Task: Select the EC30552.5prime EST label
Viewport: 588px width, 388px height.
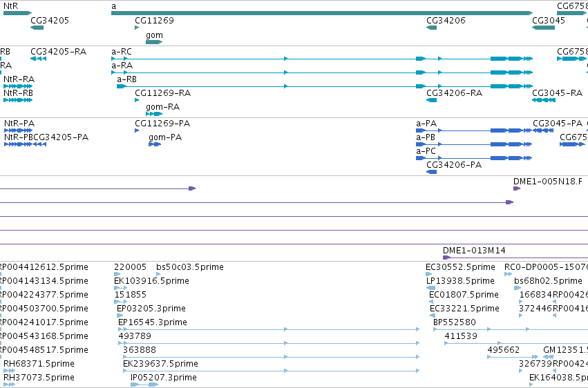Action: coord(460,266)
